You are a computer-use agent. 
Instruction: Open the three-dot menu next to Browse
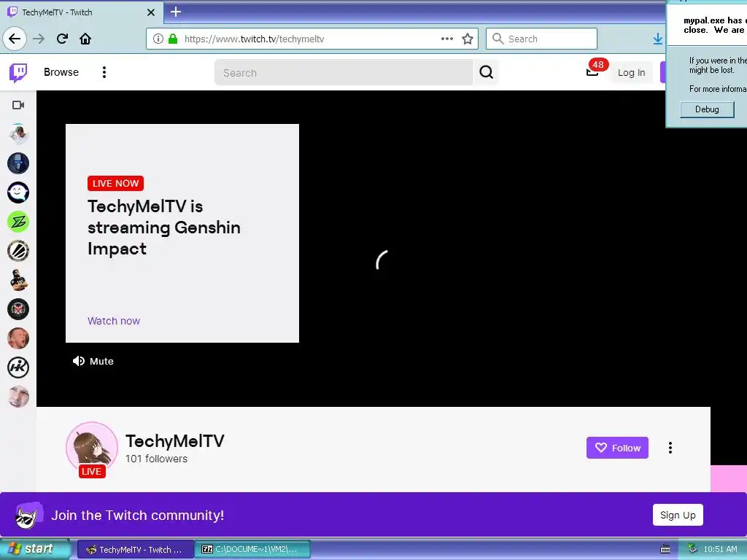[x=104, y=72]
